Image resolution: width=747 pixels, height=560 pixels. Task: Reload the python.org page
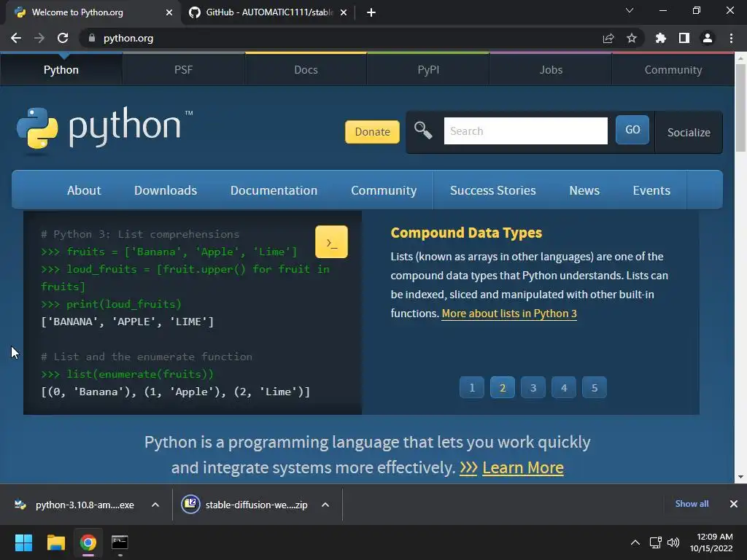[63, 38]
